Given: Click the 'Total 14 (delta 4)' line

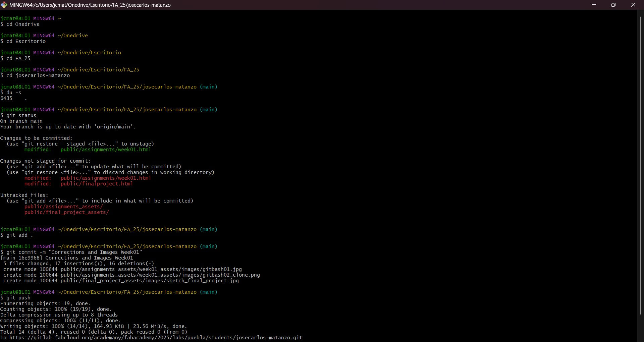Looking at the screenshot, I should coord(94,332).
